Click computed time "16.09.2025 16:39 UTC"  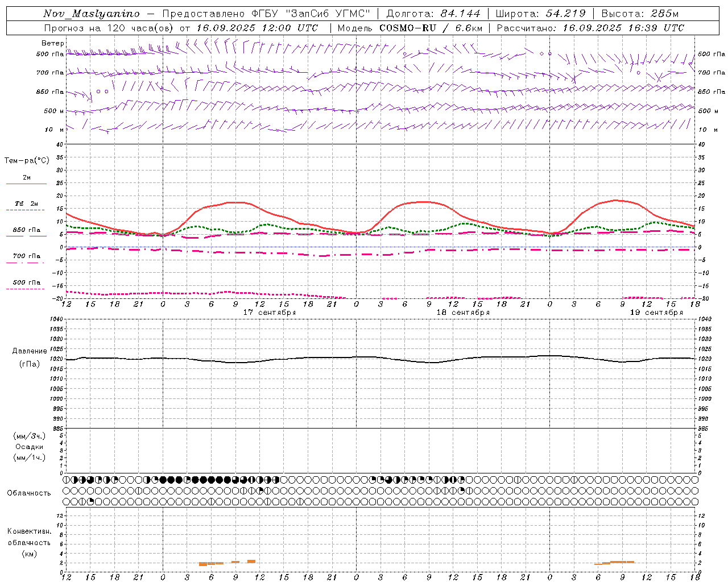[x=623, y=28]
